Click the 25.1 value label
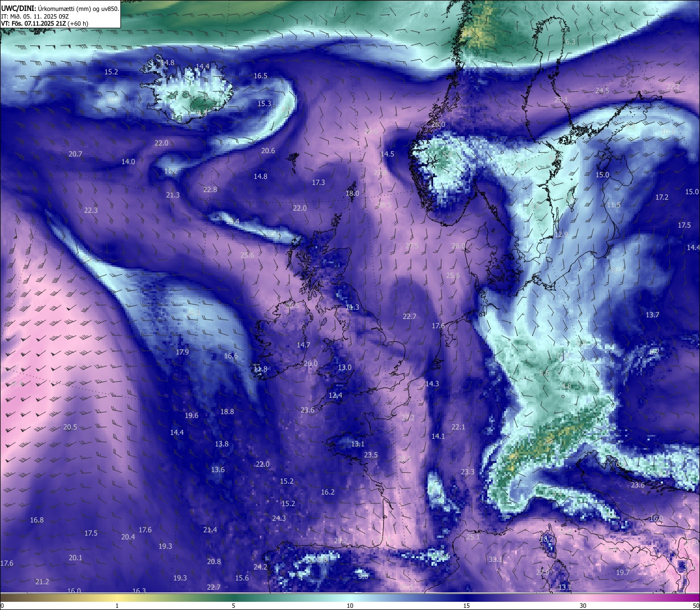This screenshot has height=610, width=700. (473, 537)
